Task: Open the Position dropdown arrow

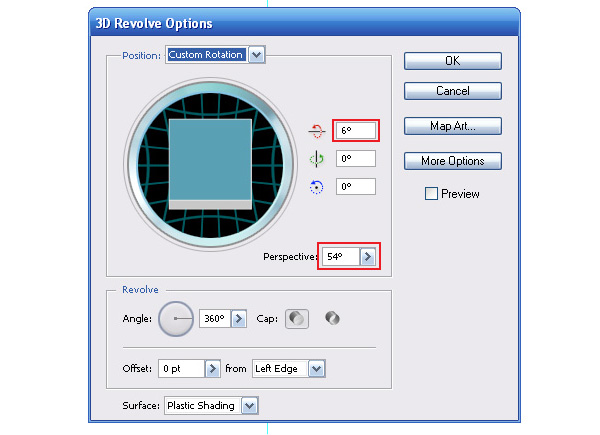Action: coord(257,55)
